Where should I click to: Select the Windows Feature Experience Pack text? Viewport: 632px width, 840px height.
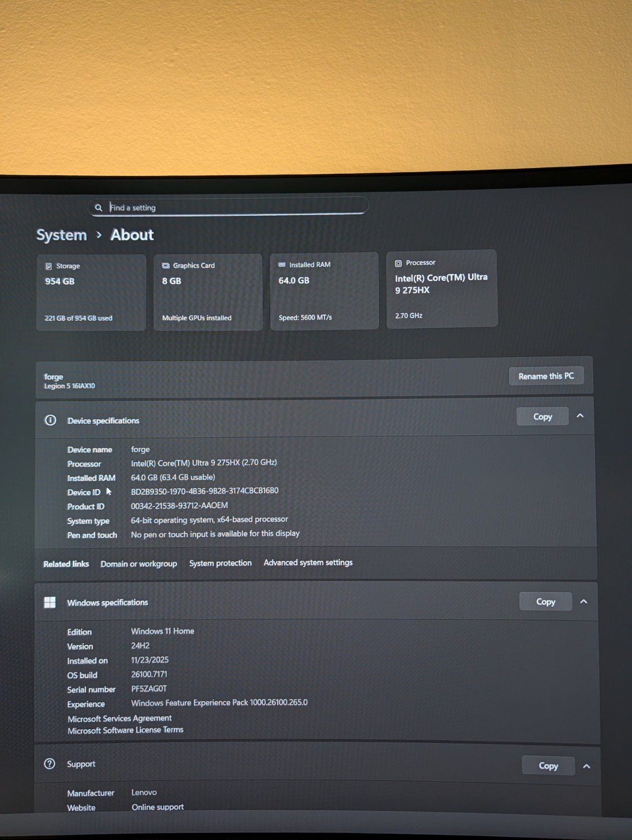[x=219, y=702]
